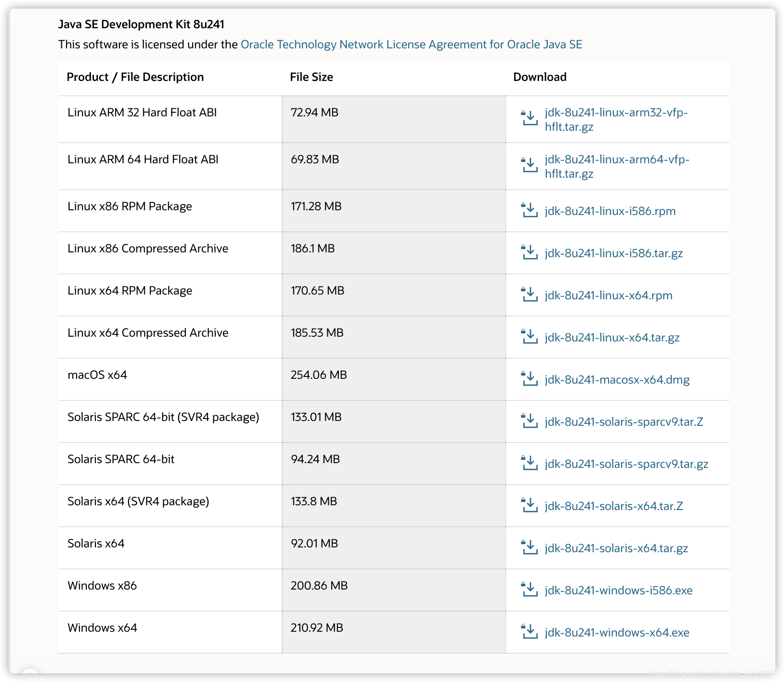Click download icon beside jdk-8u241-linux-x64.rpm
This screenshot has height=682, width=784.
(x=530, y=294)
